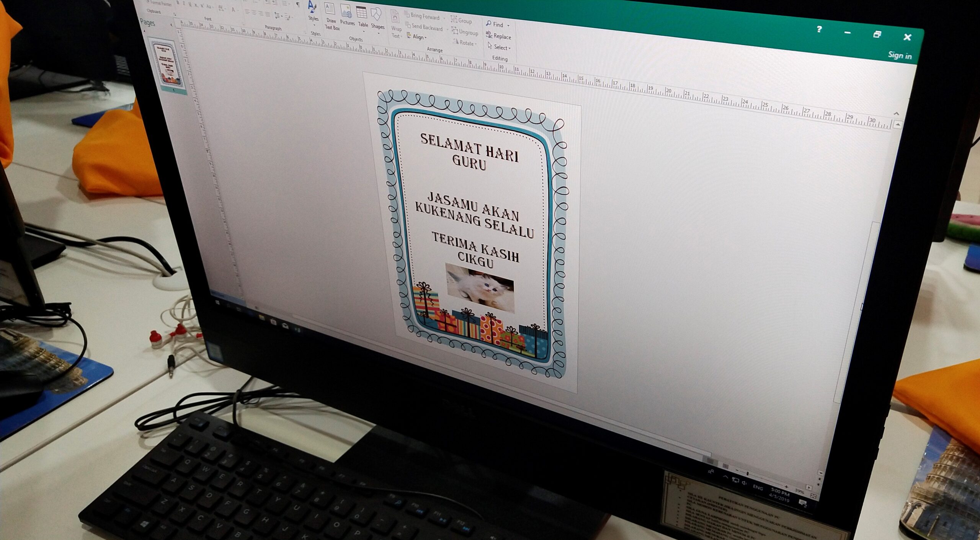980x540 pixels.
Task: Open the Help question mark
Action: [x=819, y=29]
